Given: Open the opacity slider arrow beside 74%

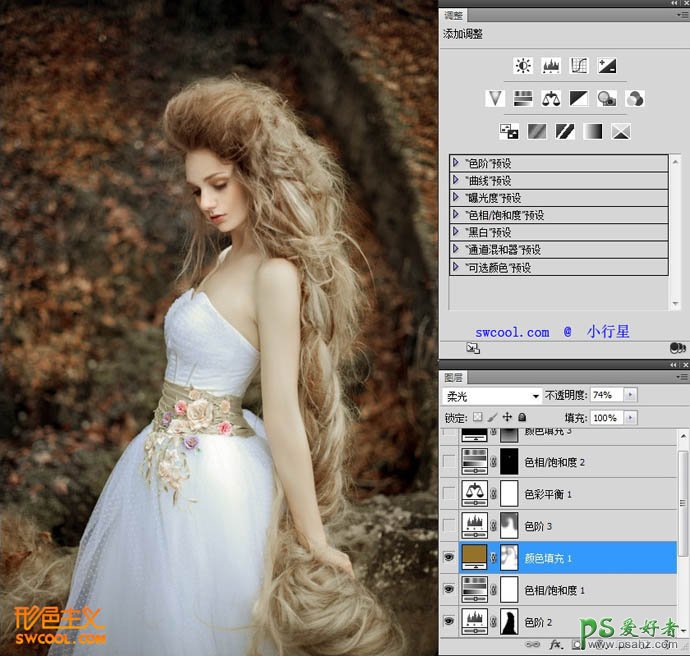Looking at the screenshot, I should tap(629, 396).
